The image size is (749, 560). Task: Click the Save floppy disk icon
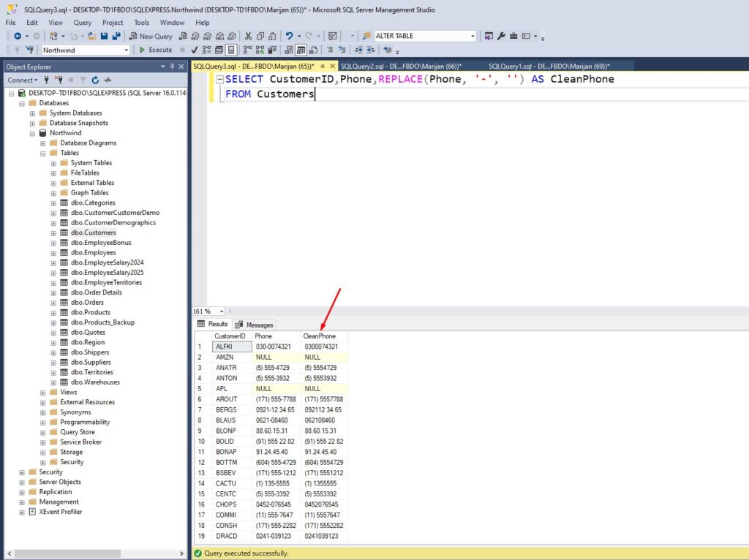(104, 36)
